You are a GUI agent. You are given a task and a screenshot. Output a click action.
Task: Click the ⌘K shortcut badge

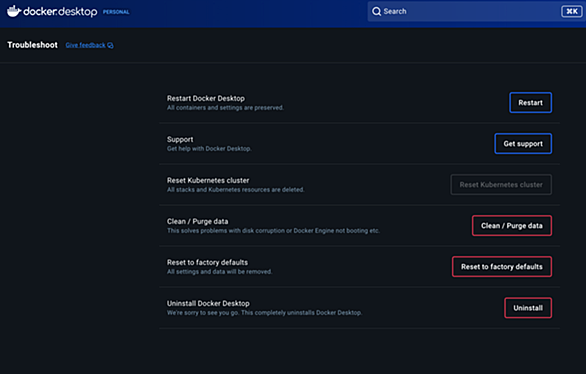[x=571, y=11]
